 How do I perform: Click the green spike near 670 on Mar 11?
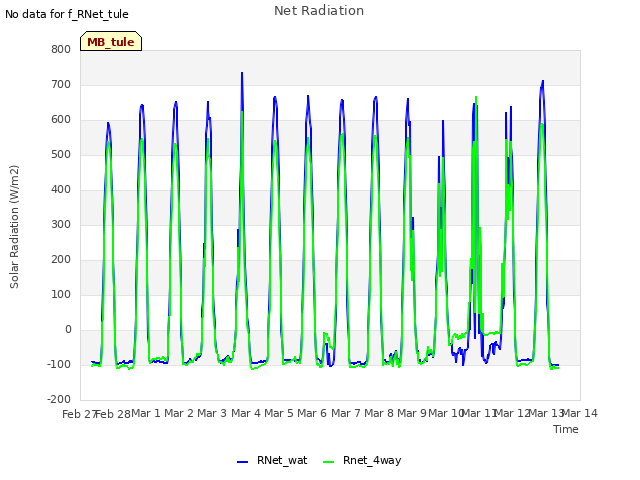476,98
